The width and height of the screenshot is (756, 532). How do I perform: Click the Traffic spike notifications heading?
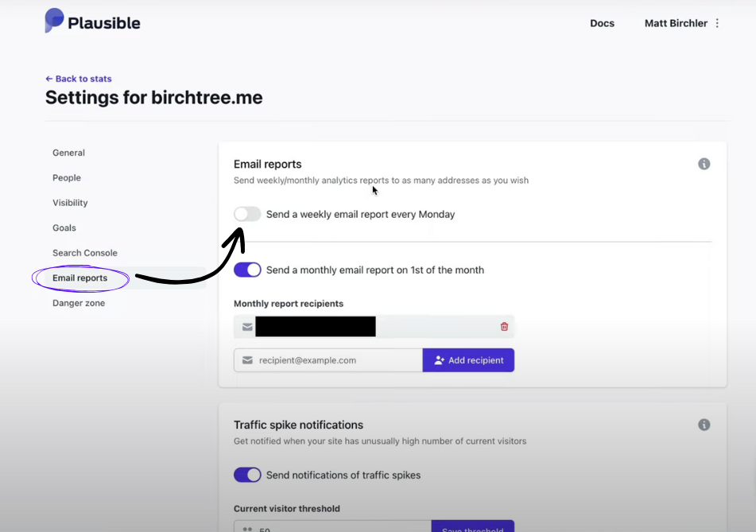click(298, 425)
